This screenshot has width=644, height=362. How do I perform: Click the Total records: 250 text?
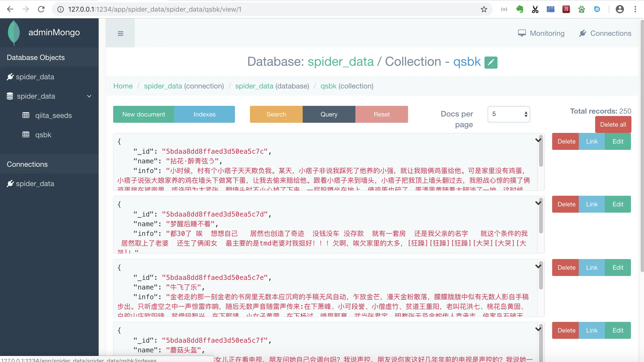(600, 111)
